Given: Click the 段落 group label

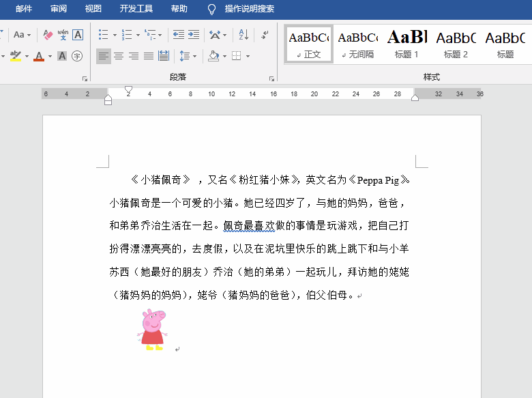Looking at the screenshot, I should click(178, 77).
